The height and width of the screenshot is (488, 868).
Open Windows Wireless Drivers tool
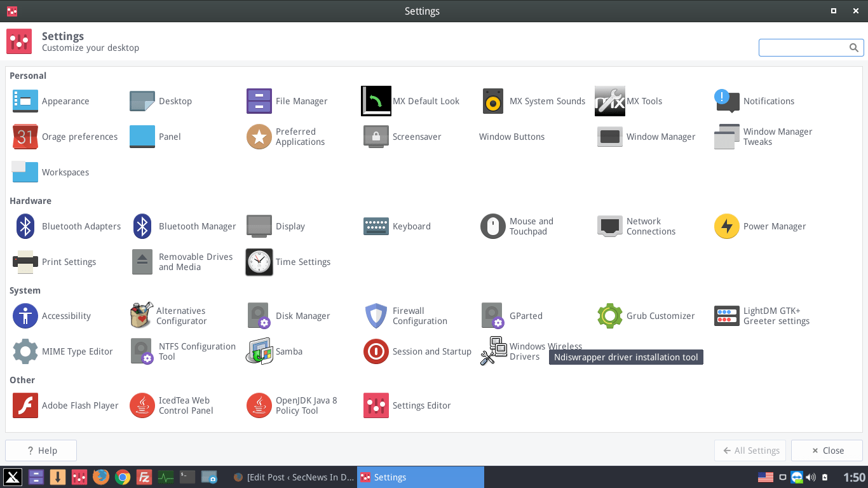(x=494, y=351)
